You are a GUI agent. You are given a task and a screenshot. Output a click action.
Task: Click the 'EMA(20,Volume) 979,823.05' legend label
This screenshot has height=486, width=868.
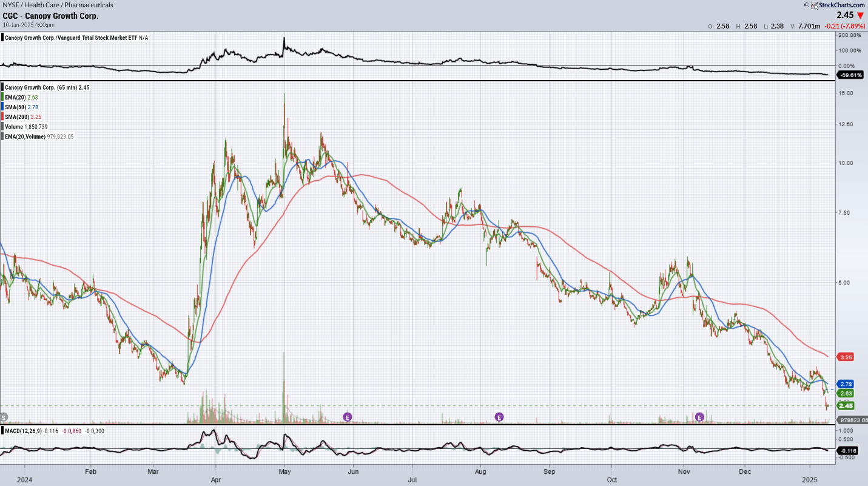point(39,136)
